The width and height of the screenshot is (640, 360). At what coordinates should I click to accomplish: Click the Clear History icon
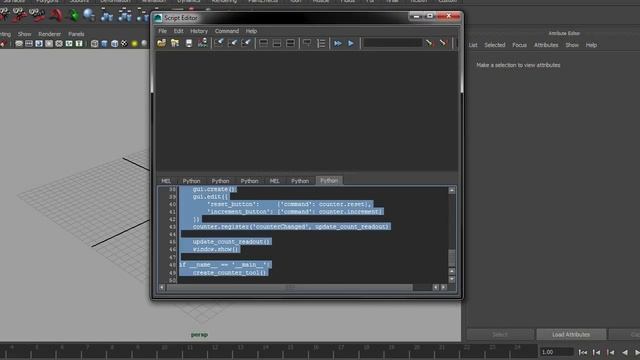click(219, 43)
